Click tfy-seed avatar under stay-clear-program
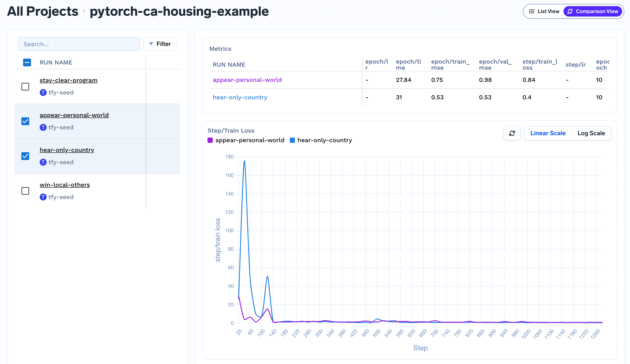The image size is (630, 364). pos(43,93)
